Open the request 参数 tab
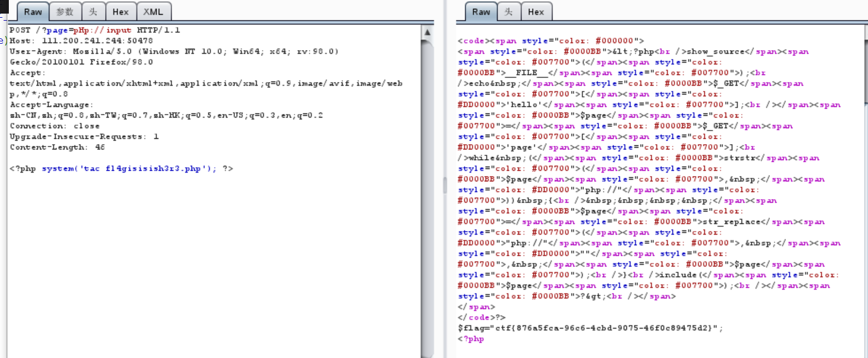 (x=65, y=11)
